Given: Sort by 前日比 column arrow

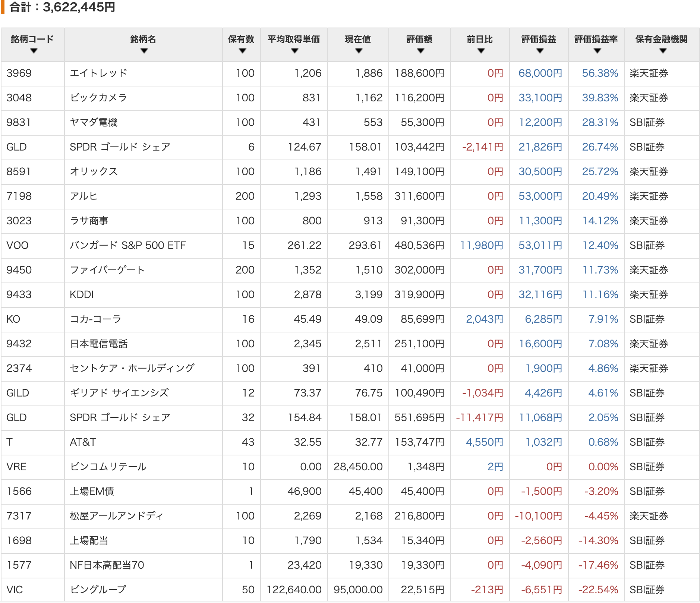Looking at the screenshot, I should 481,51.
